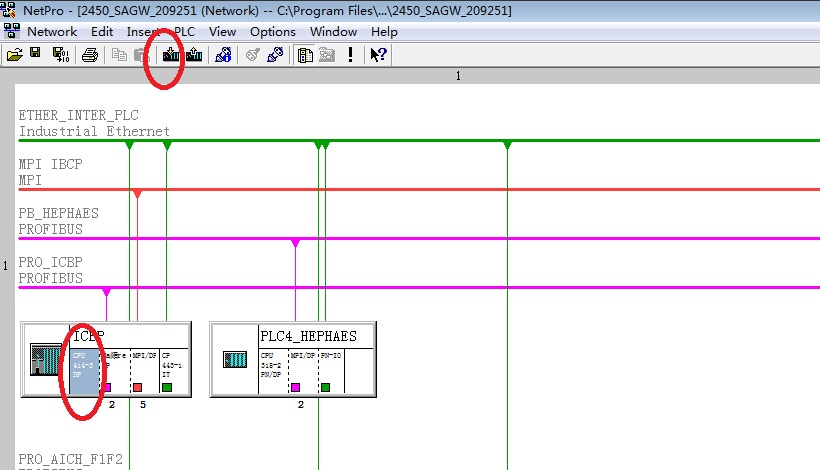Click the Download to PLC icon
Viewport: 820px width, 470px height.
click(171, 54)
